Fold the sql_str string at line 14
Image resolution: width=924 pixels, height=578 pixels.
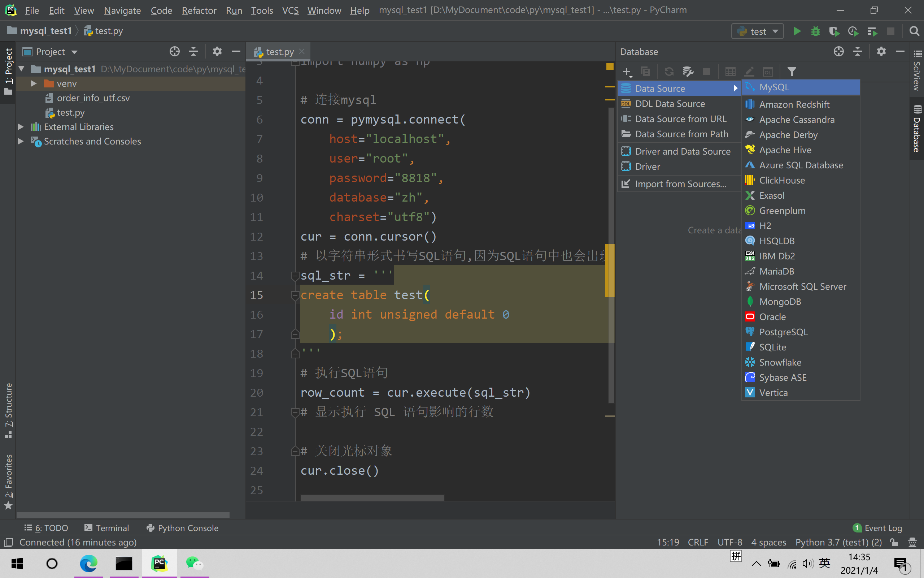click(295, 276)
